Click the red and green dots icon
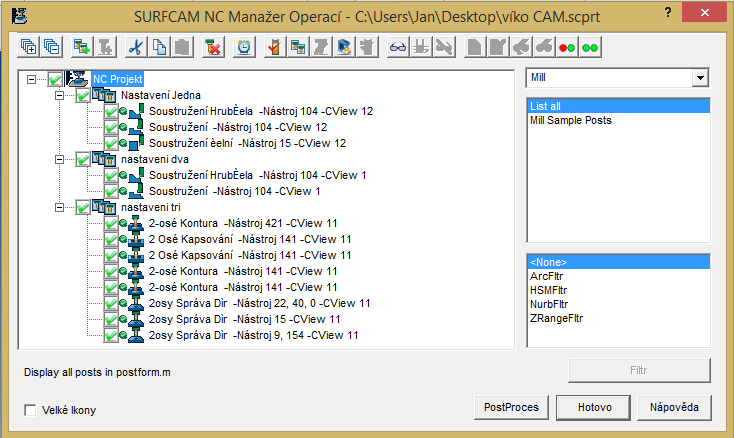 coord(567,47)
